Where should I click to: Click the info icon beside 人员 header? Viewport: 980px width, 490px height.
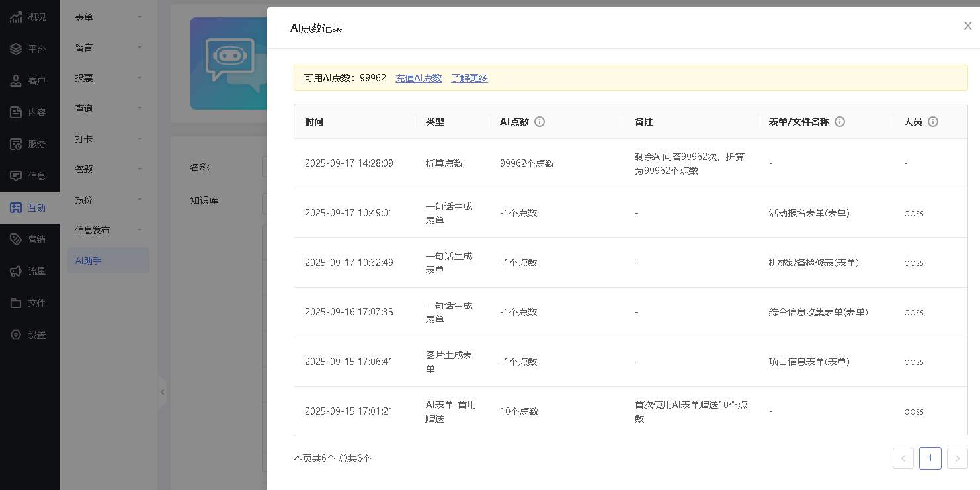click(x=933, y=122)
